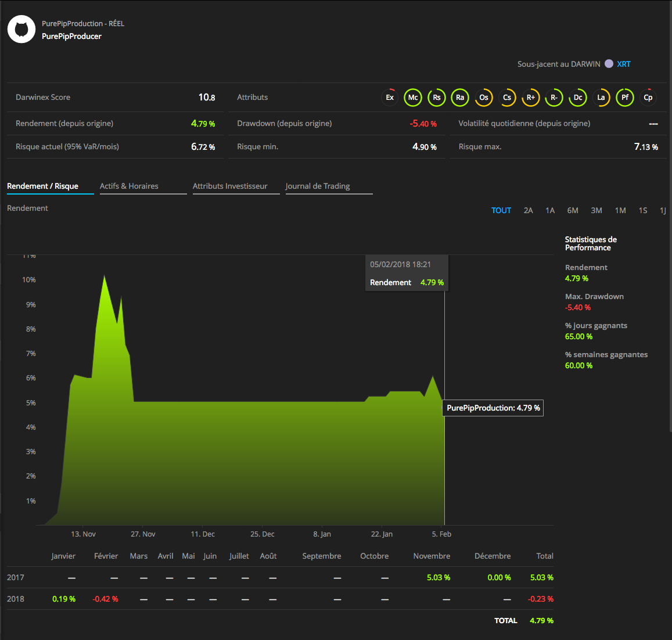Click the Cs attribute circle

pyautogui.click(x=507, y=98)
